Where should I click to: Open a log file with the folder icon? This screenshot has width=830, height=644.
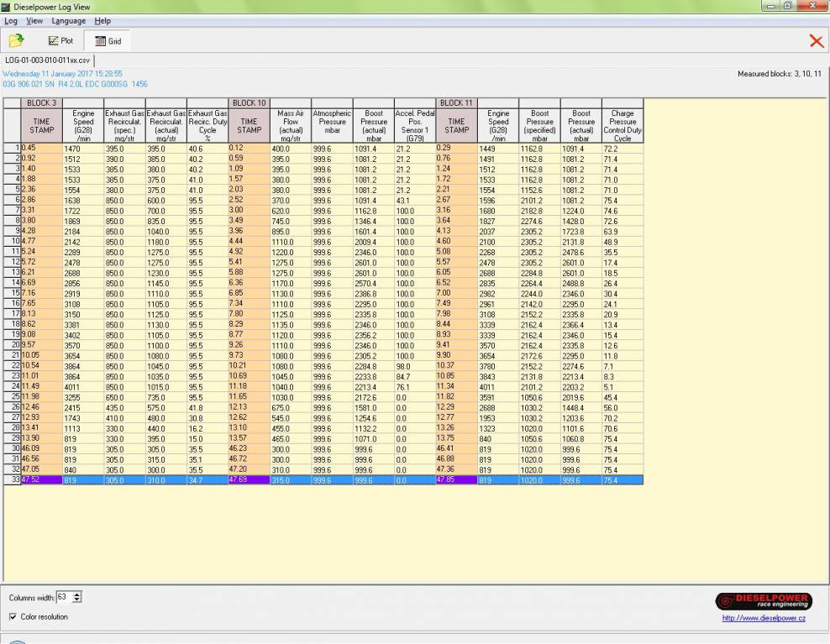coord(16,40)
